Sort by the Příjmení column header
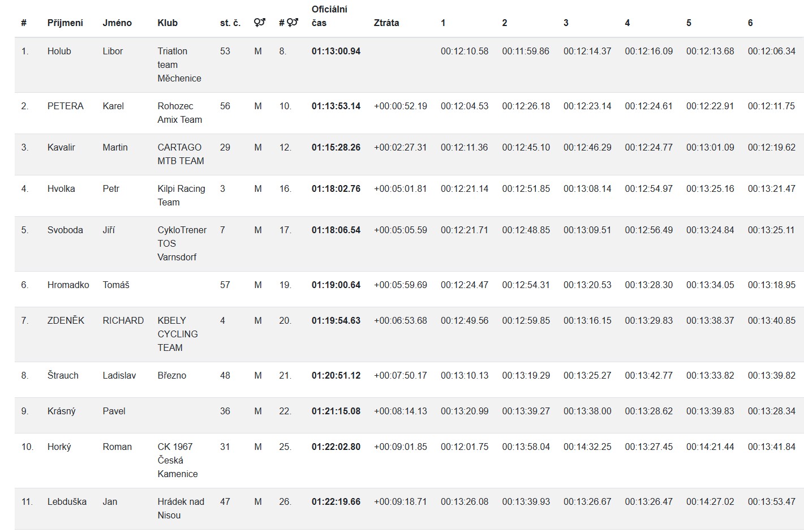This screenshot has width=804, height=532. tap(65, 23)
